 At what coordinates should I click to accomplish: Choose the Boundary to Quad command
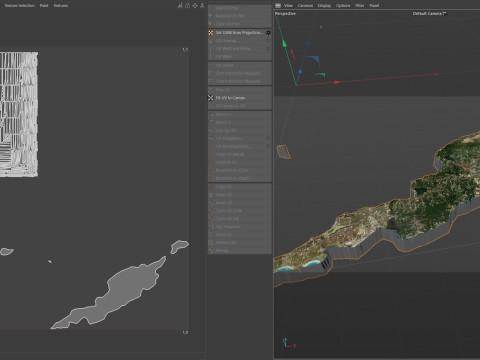coord(240,178)
